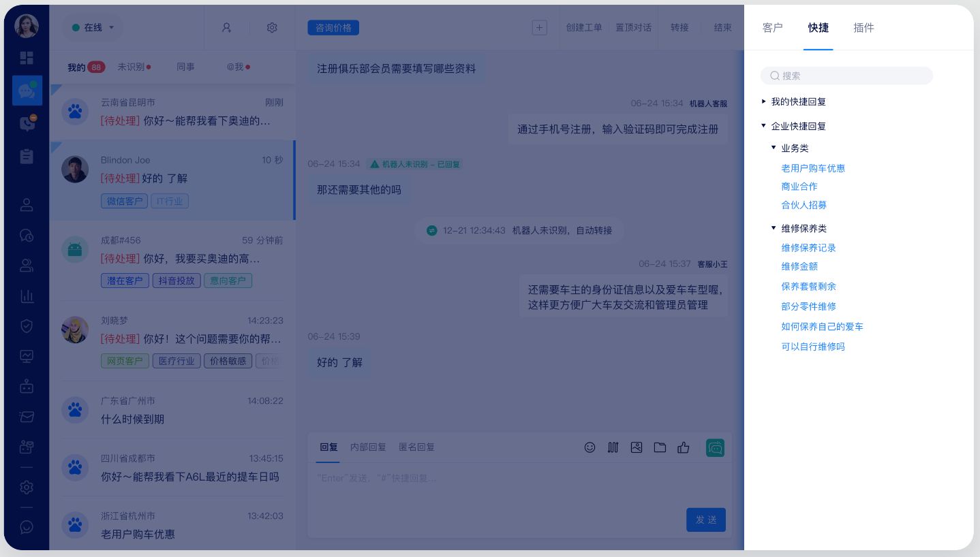
Task: Open the team members sidebar icon
Action: pyautogui.click(x=27, y=266)
